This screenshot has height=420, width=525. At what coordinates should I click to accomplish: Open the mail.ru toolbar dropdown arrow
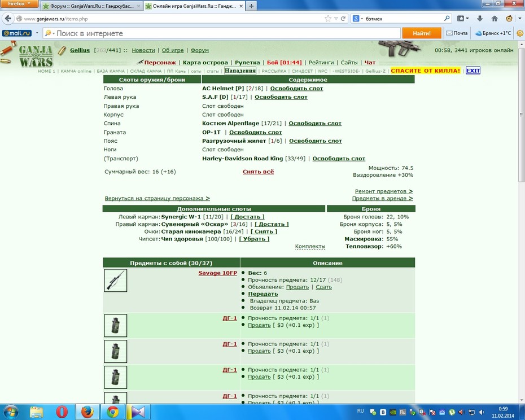coord(37,33)
